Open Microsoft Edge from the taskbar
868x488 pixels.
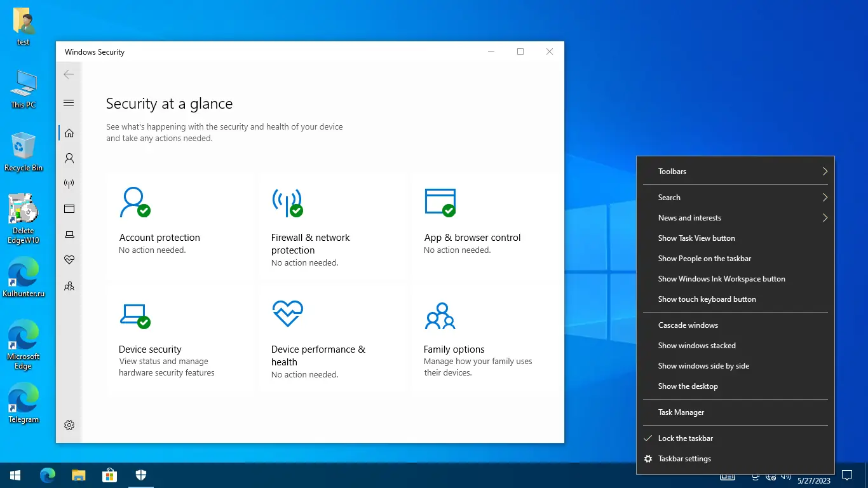tap(48, 475)
